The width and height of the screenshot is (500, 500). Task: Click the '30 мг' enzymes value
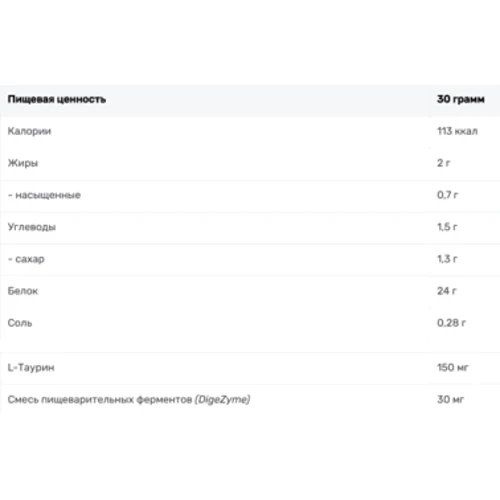tap(450, 400)
